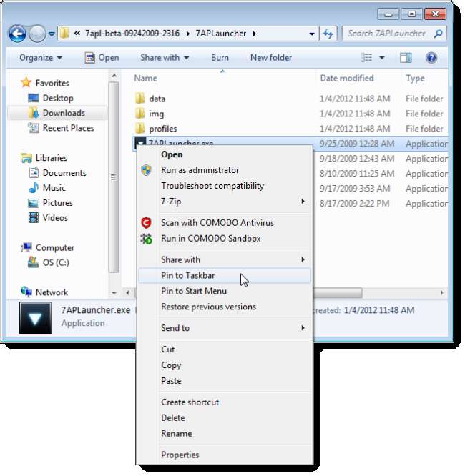Click New folder in the toolbar

(271, 58)
